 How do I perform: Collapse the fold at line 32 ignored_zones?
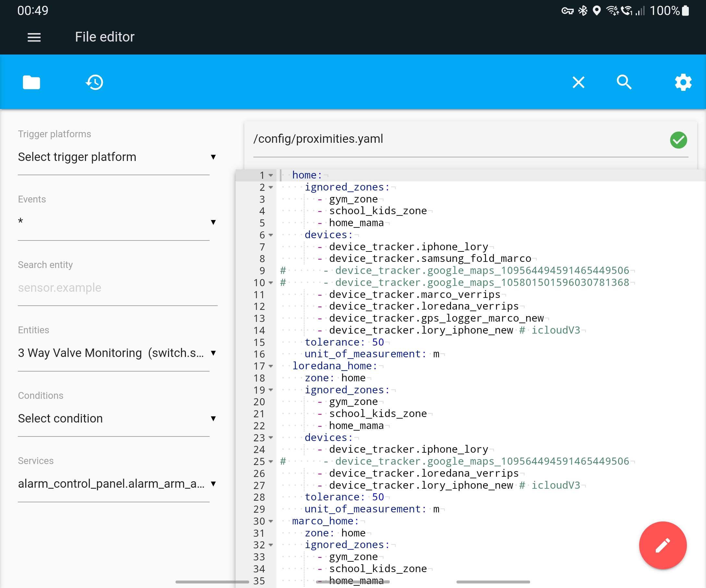pos(271,545)
